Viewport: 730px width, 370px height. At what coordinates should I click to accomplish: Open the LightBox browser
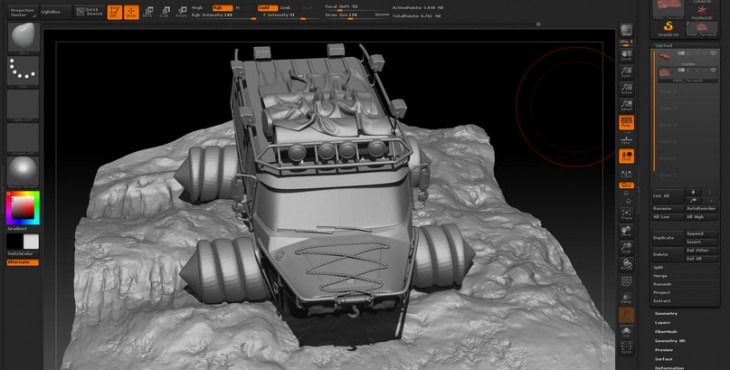(x=55, y=12)
